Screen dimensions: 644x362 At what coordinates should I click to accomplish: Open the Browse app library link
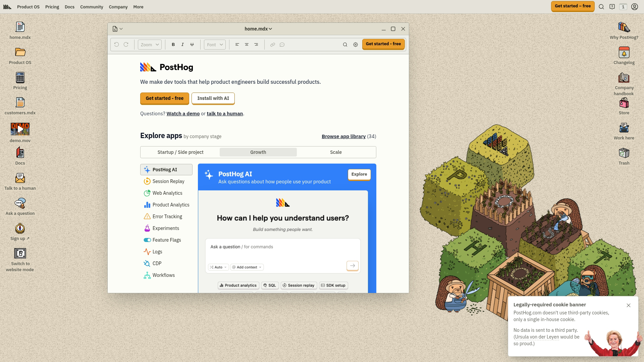(343, 136)
